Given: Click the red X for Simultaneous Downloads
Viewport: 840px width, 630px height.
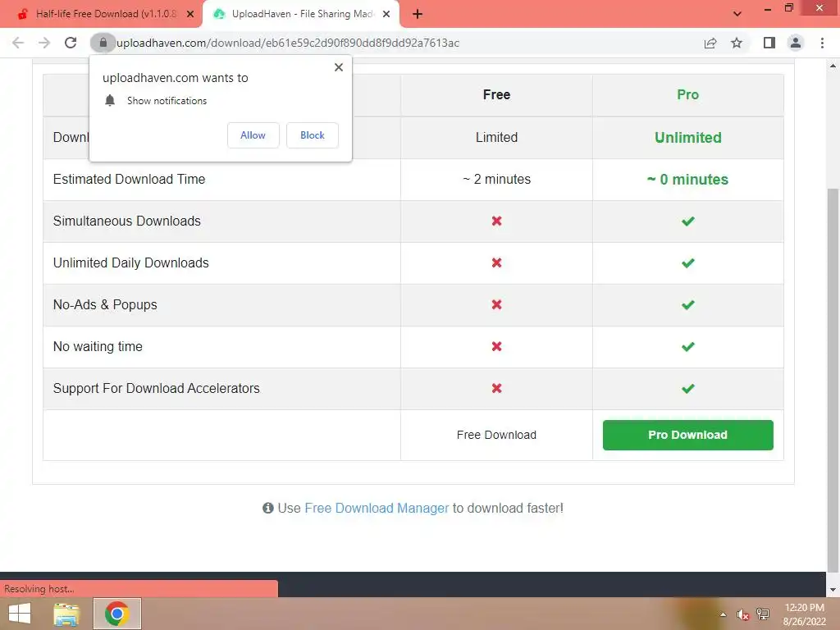Looking at the screenshot, I should tap(496, 221).
